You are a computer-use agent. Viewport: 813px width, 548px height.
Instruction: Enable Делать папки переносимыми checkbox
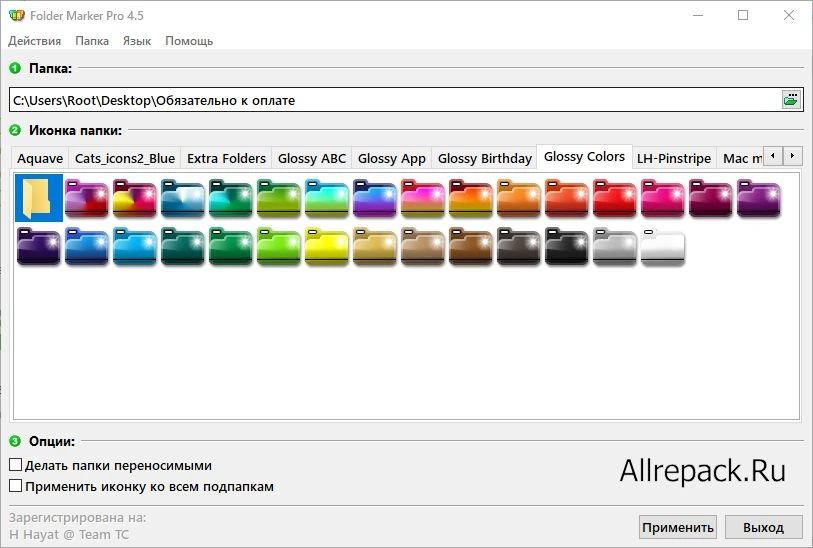(16, 465)
